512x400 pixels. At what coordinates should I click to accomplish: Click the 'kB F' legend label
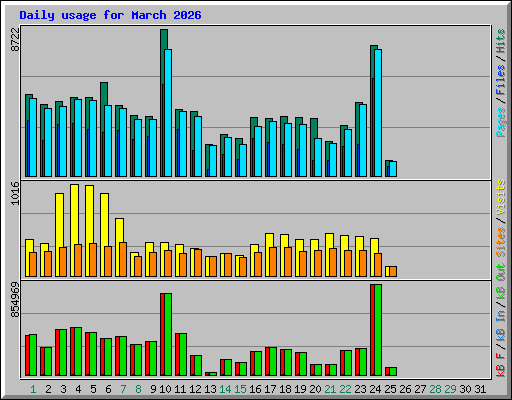(x=501, y=365)
